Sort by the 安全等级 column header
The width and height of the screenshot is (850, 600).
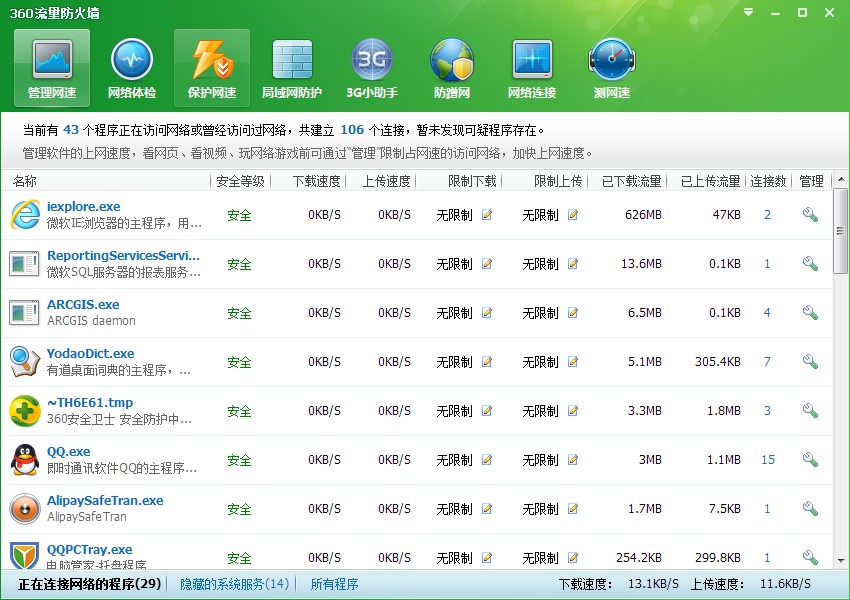coord(240,181)
